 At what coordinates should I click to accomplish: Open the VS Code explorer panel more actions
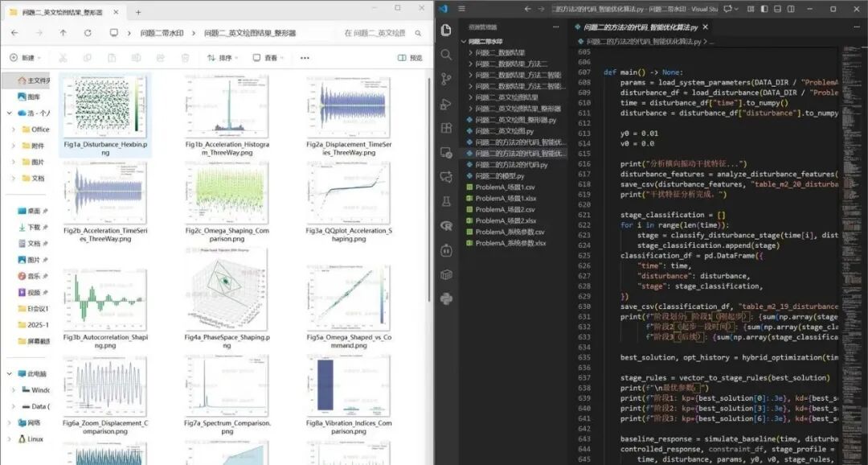(x=556, y=27)
